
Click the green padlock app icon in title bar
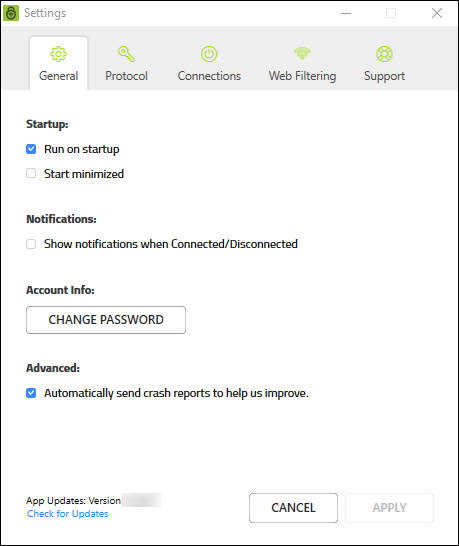point(11,13)
